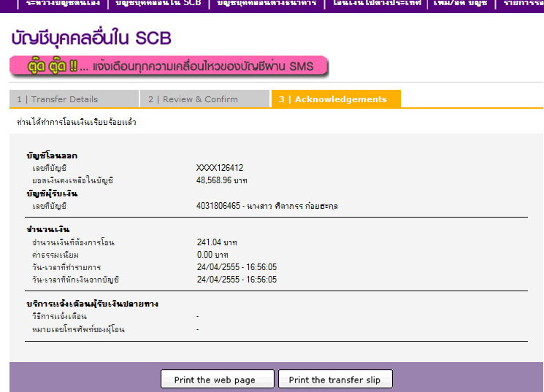Click the บริการแจ้งเตือนผู้รับเงินปลายทาง section heading

(x=92, y=304)
